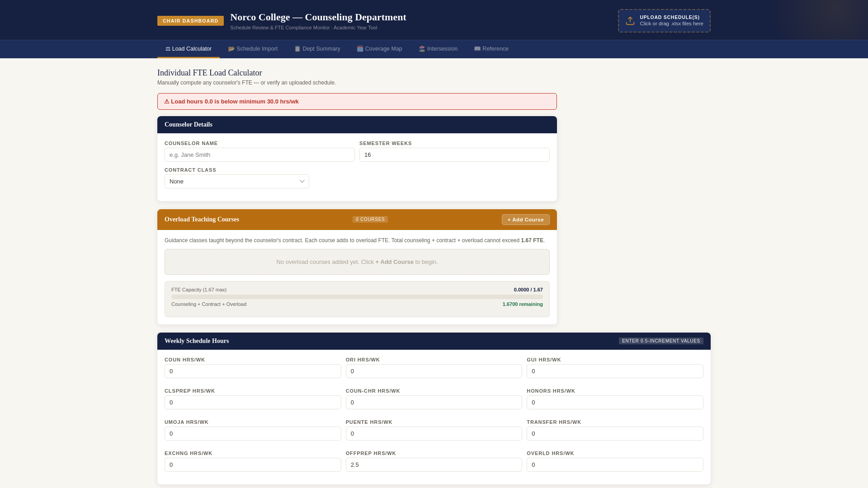Image resolution: width=868 pixels, height=488 pixels.
Task: Click the FTE Capacity progress bar
Action: click(x=357, y=297)
